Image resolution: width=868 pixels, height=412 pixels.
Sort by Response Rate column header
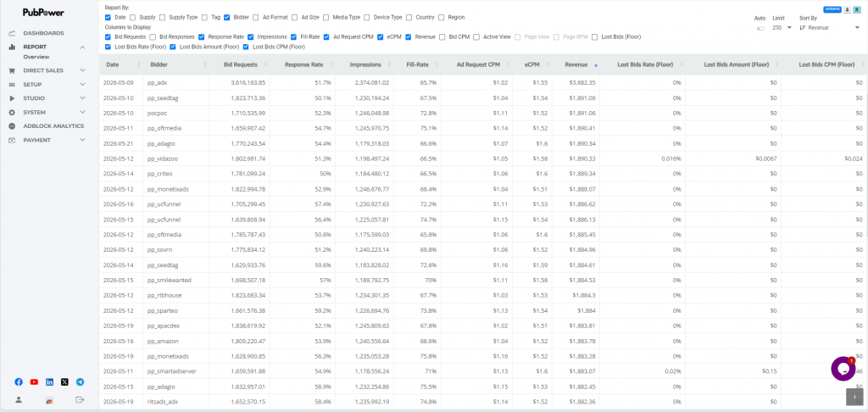304,64
